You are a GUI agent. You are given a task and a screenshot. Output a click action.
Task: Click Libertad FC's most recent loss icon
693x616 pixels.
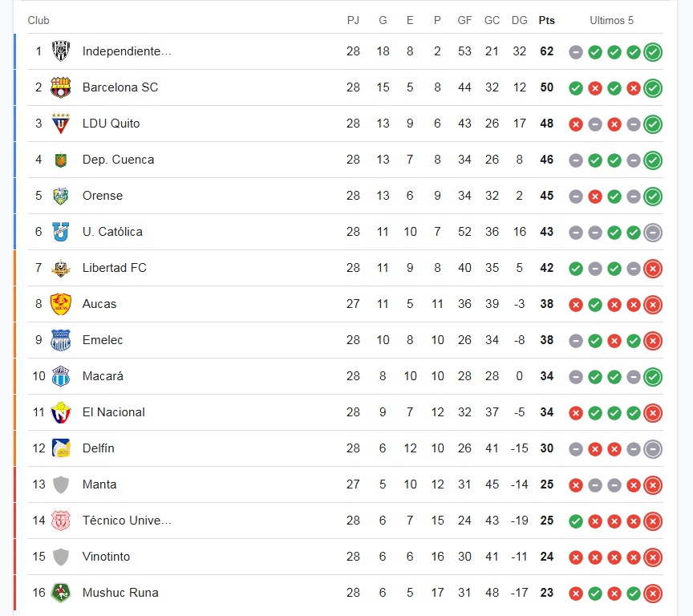point(653,268)
